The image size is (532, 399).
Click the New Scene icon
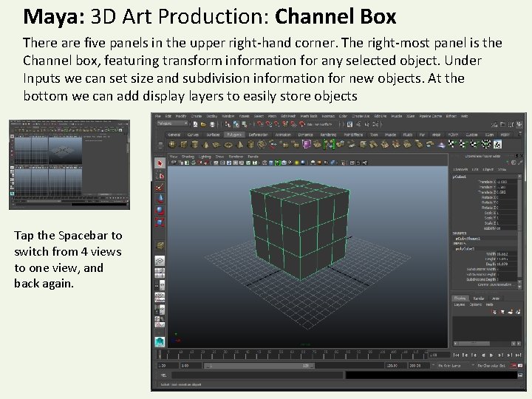[x=195, y=125]
